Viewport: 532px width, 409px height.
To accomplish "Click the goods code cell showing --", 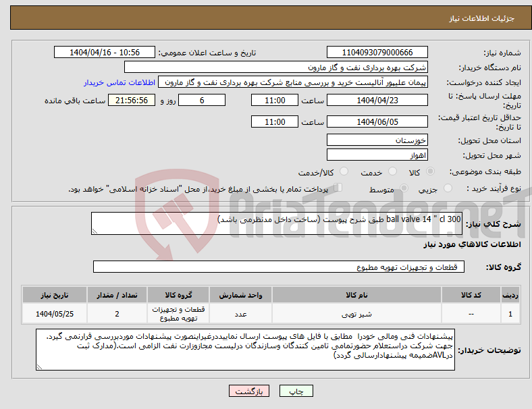I will click(471, 314).
